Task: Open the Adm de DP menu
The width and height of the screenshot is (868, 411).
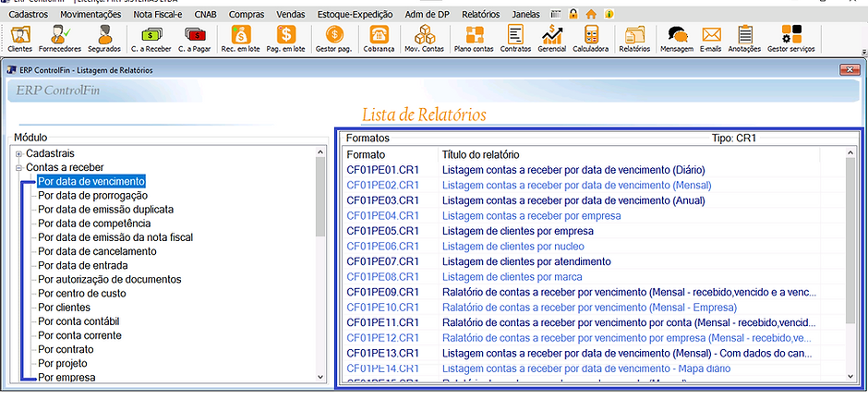Action: click(x=427, y=15)
